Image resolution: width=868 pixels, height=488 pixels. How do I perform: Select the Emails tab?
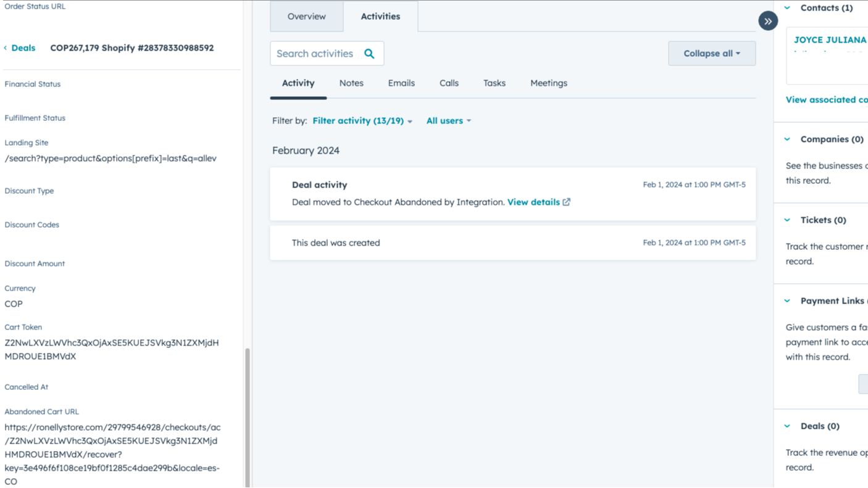[x=401, y=83]
